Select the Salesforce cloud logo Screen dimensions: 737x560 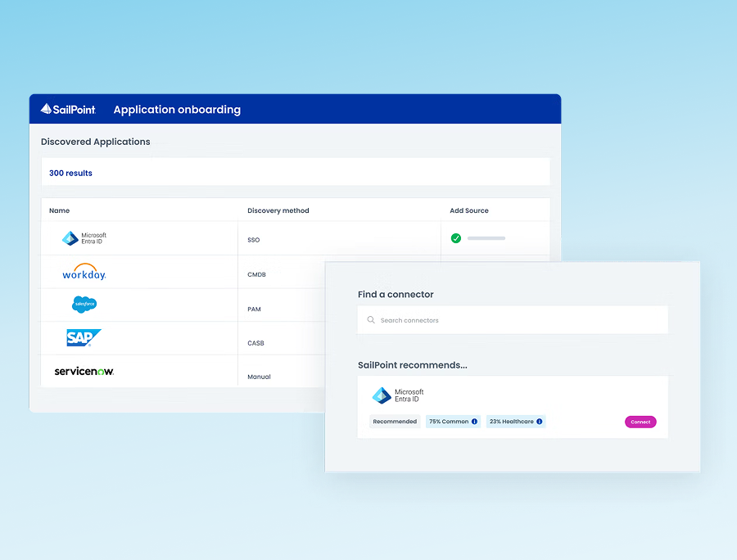tap(84, 305)
